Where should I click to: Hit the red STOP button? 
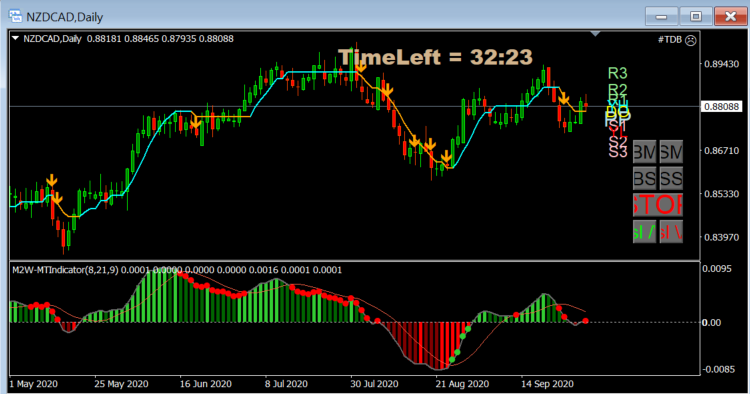click(x=658, y=205)
